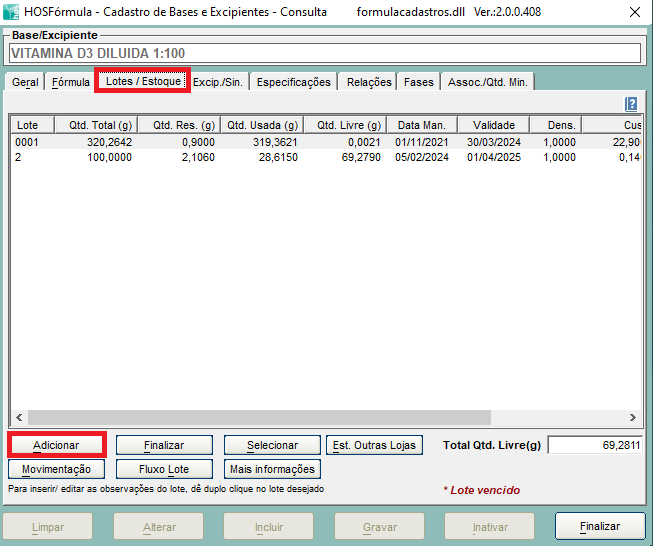The image size is (655, 549).
Task: Open the Geral tab
Action: 25,82
